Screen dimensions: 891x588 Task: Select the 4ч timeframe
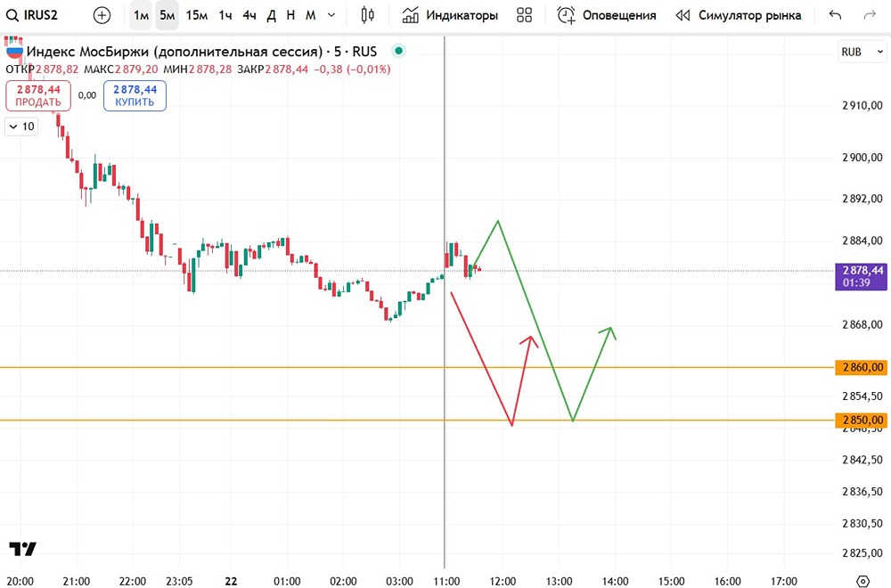249,15
